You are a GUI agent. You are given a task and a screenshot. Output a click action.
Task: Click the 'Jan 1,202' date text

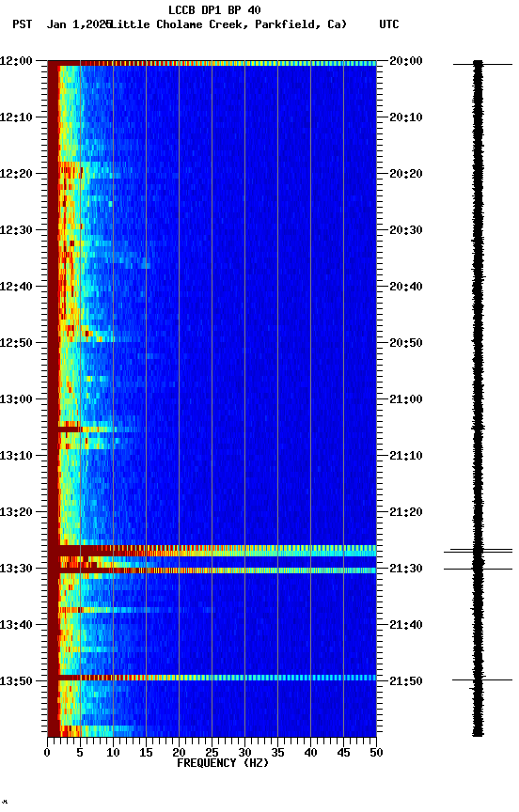click(x=78, y=24)
